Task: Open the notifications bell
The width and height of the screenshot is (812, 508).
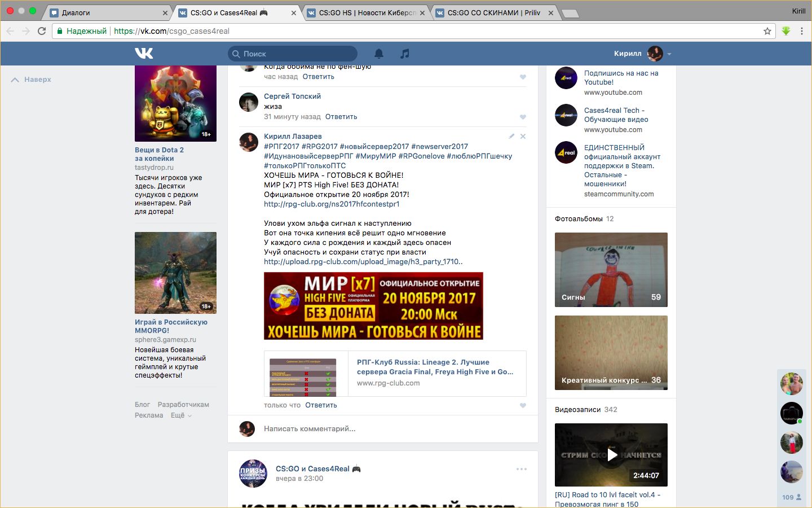Action: click(379, 54)
